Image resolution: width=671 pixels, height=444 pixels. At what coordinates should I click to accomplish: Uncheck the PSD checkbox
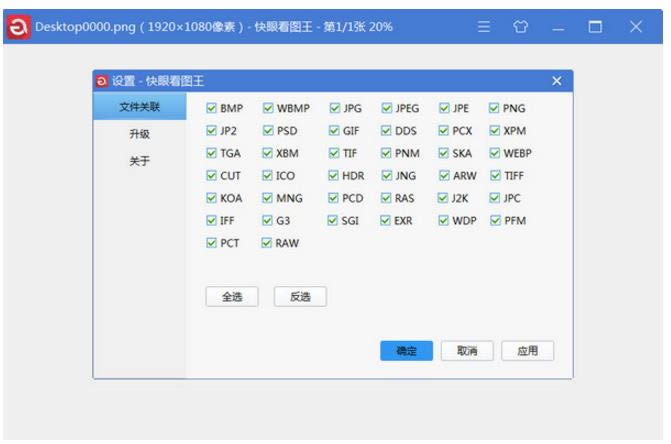coord(268,130)
